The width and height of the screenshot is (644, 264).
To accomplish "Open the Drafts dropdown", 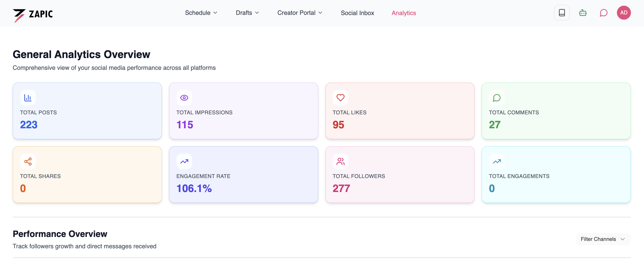I will [x=247, y=13].
